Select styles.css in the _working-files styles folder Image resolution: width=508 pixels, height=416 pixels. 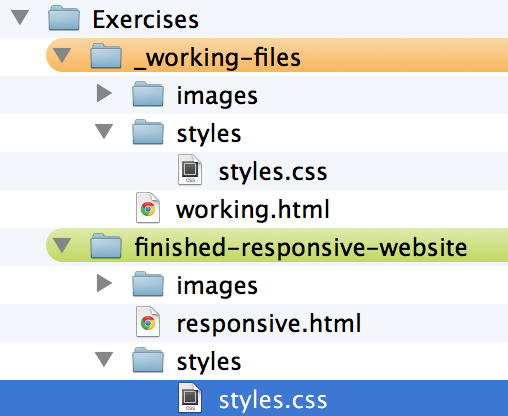coord(273,172)
